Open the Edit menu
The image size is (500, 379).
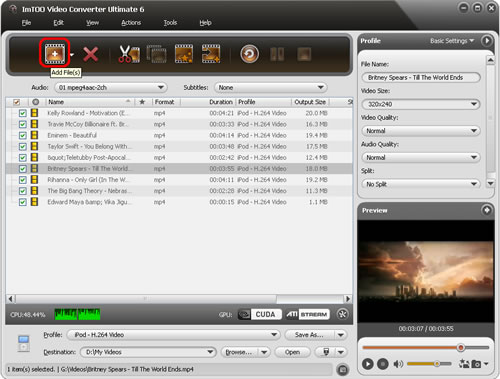(x=58, y=23)
